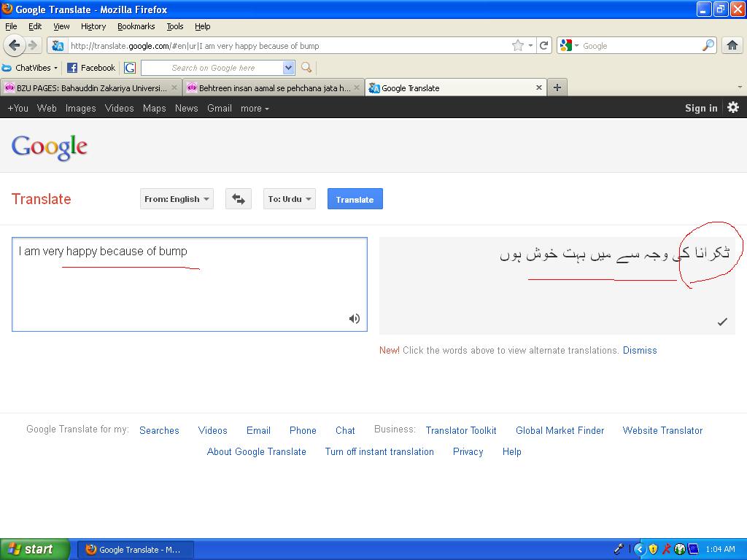Switch to Behtreen insan aamal tab
This screenshot has height=560, width=747.
[x=274, y=87]
